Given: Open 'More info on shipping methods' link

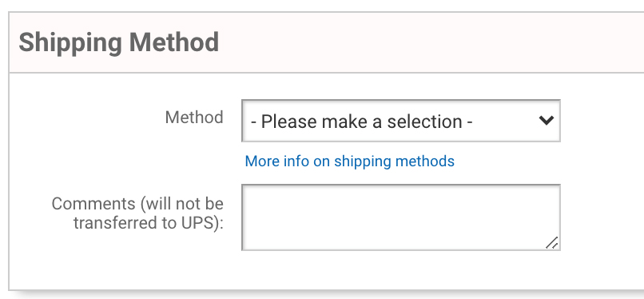Looking at the screenshot, I should pyautogui.click(x=349, y=161).
